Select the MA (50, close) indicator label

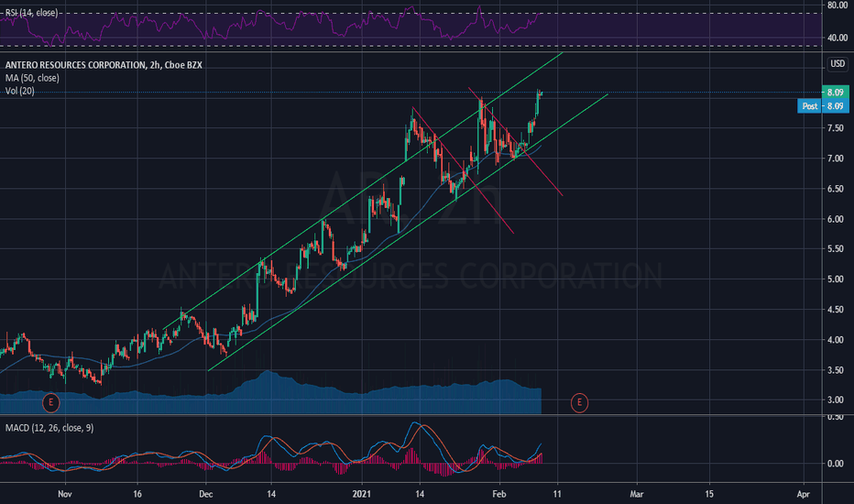(32, 78)
